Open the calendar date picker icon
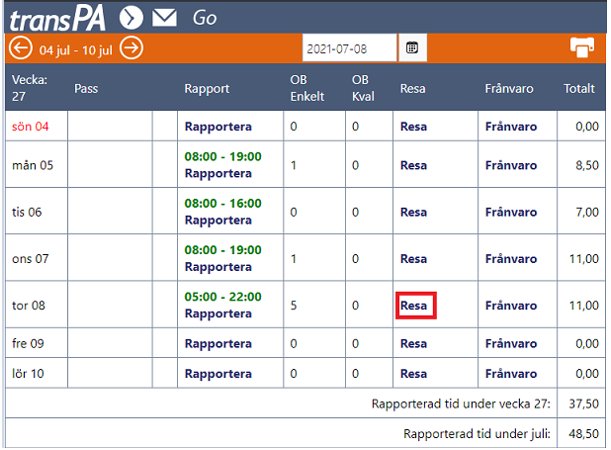This screenshot has height=450, width=611. [x=412, y=48]
